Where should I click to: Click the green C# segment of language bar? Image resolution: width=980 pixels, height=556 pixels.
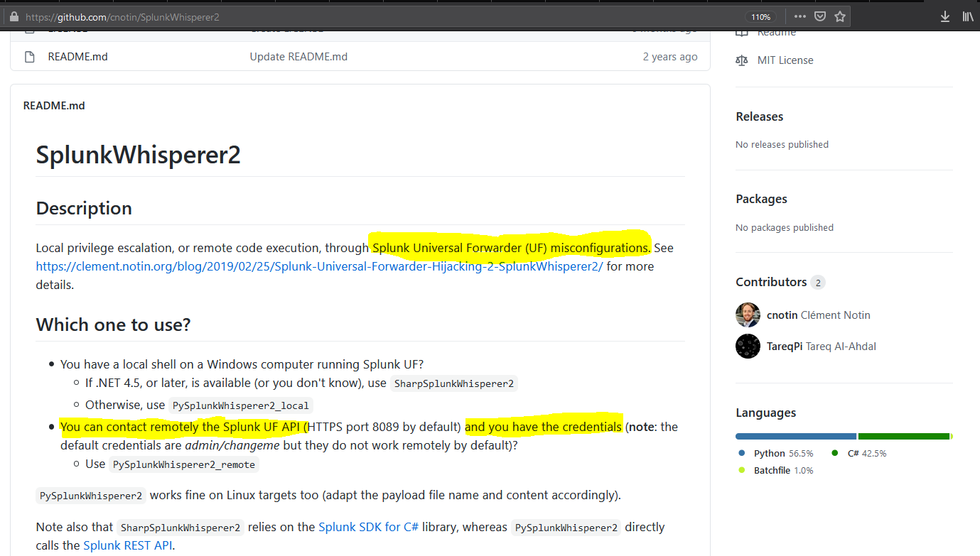(903, 436)
